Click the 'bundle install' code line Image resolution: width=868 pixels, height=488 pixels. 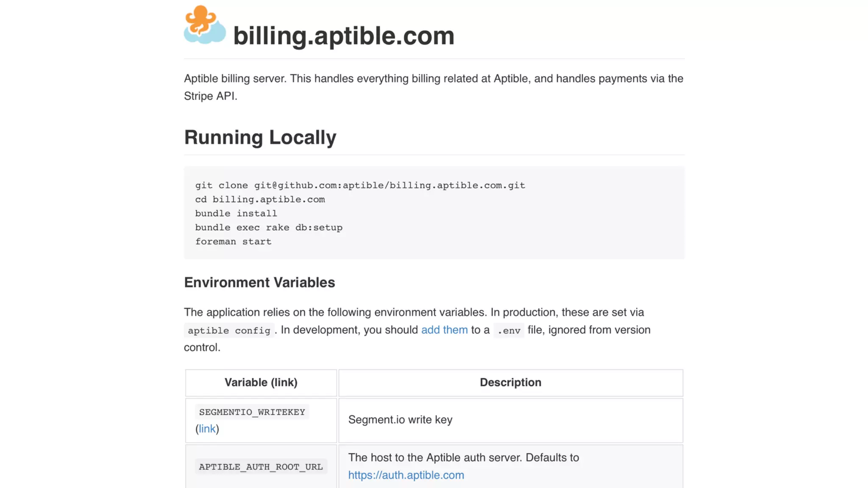click(x=236, y=213)
